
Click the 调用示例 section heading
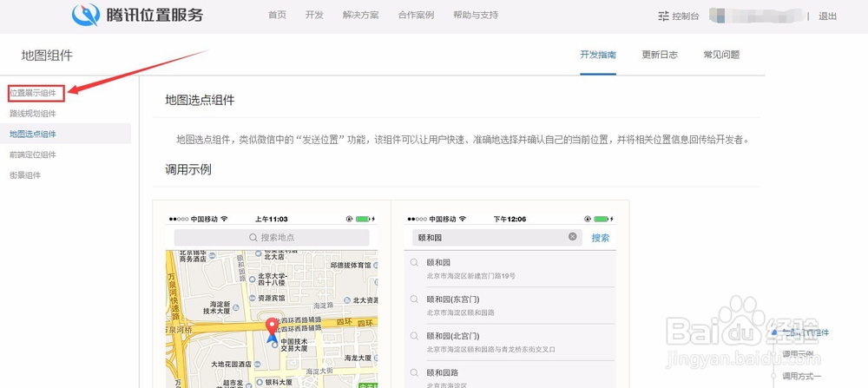click(x=188, y=169)
